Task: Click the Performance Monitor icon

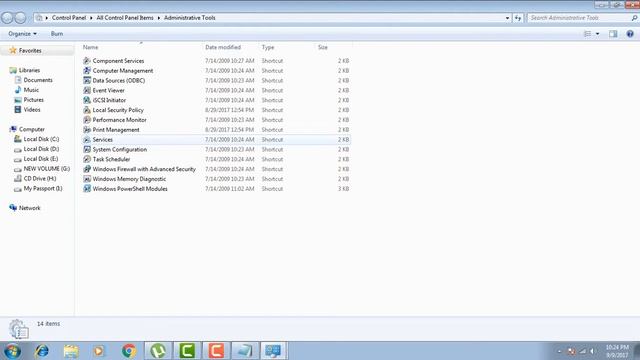Action: click(87, 120)
